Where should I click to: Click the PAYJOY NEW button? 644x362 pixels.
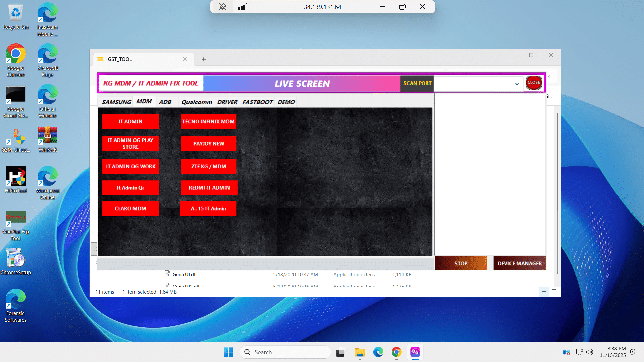tap(209, 144)
